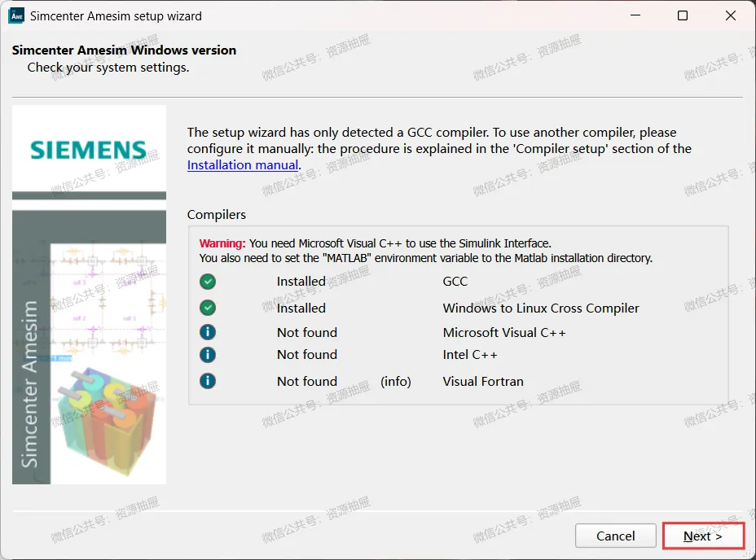
Task: Select the 'Microsoft Visual C++' label
Action: (x=504, y=333)
